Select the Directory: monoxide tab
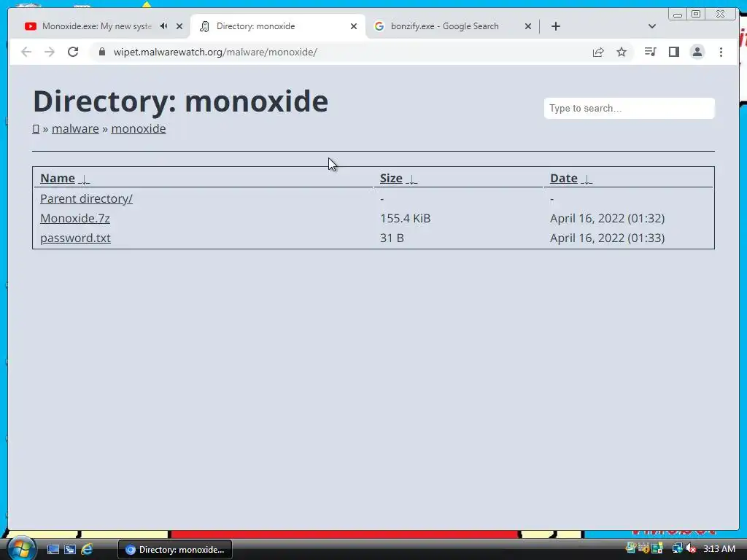The height and width of the screenshot is (560, 747). [278, 26]
